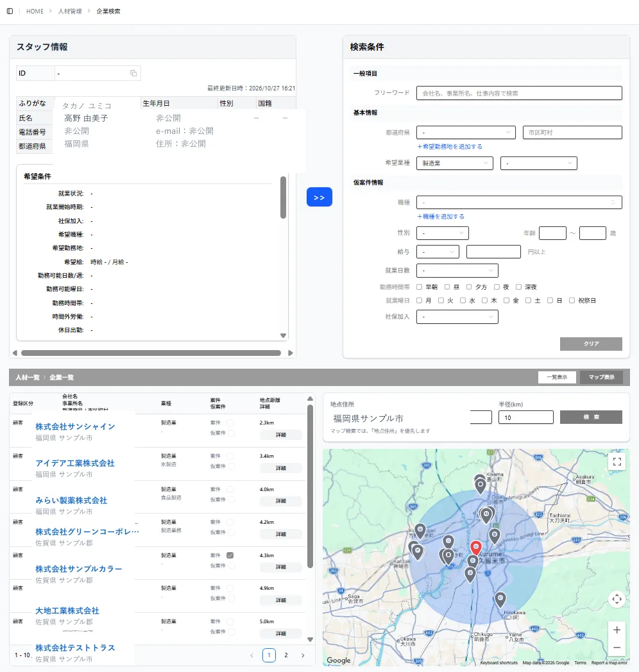Focus the 半径(km) radius field

click(526, 417)
